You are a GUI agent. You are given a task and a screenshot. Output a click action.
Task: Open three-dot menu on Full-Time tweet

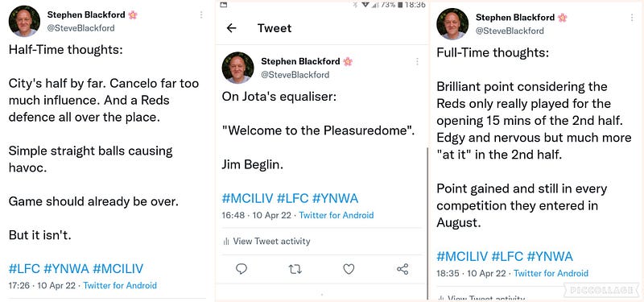point(632,18)
